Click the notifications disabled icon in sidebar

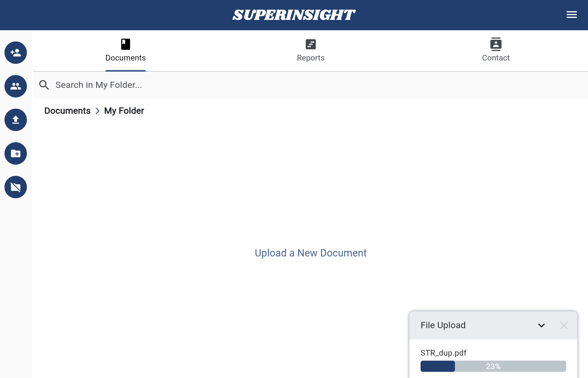click(15, 187)
